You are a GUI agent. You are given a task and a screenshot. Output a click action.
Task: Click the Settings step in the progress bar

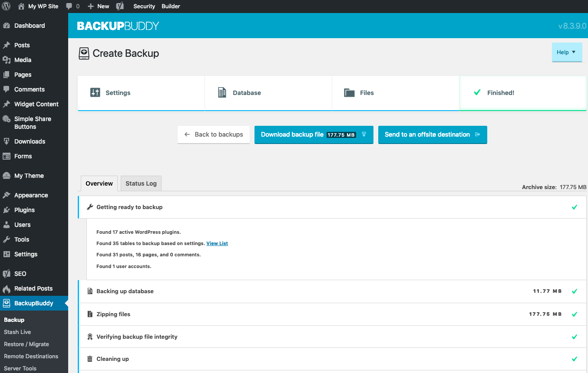[x=141, y=93]
